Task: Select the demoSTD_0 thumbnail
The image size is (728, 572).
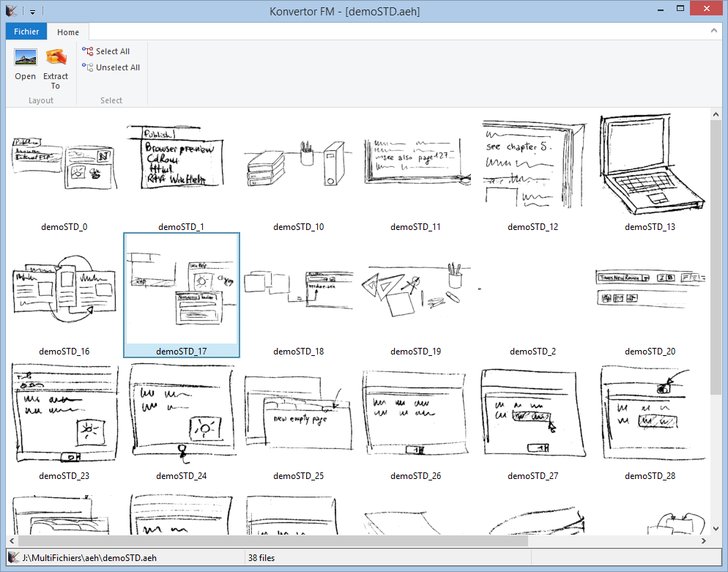Action: tap(64, 163)
